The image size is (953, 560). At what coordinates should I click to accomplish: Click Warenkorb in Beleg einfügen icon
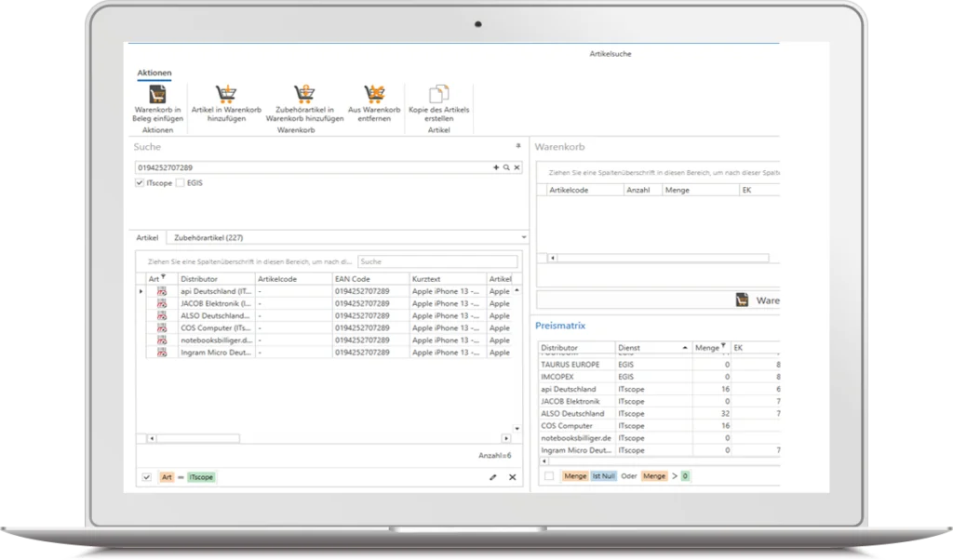pyautogui.click(x=157, y=95)
